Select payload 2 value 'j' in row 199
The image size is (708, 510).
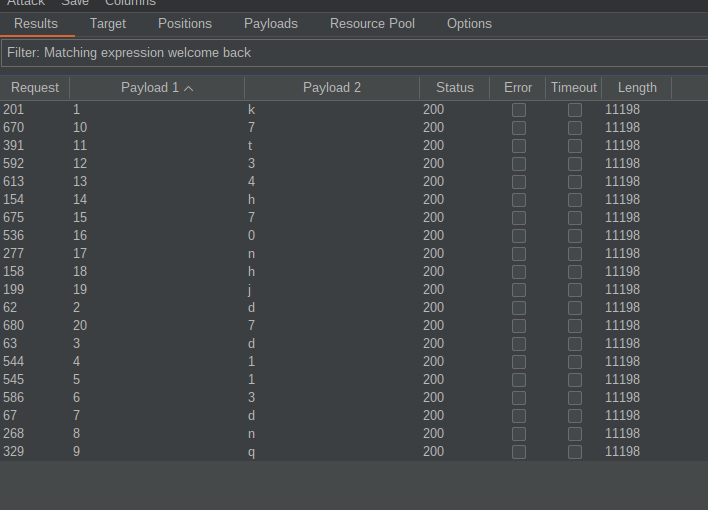[x=250, y=290]
